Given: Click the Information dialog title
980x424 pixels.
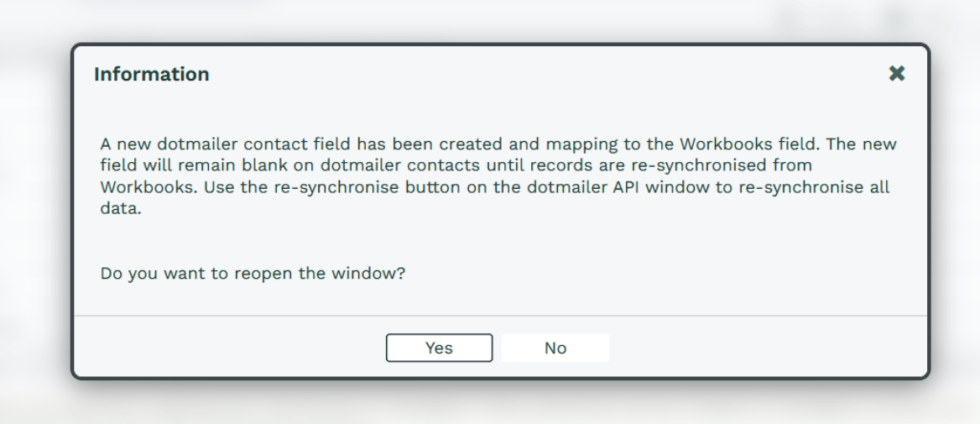Looking at the screenshot, I should coord(152,75).
